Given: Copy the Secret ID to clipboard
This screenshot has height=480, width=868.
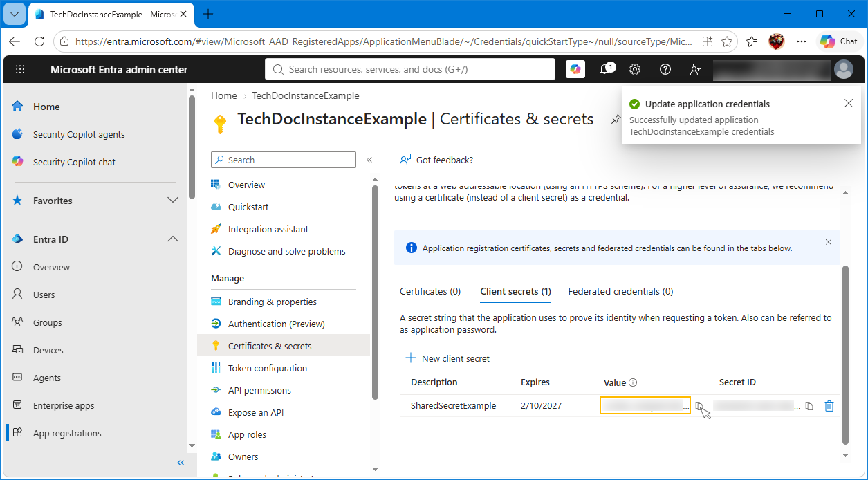Looking at the screenshot, I should [809, 406].
